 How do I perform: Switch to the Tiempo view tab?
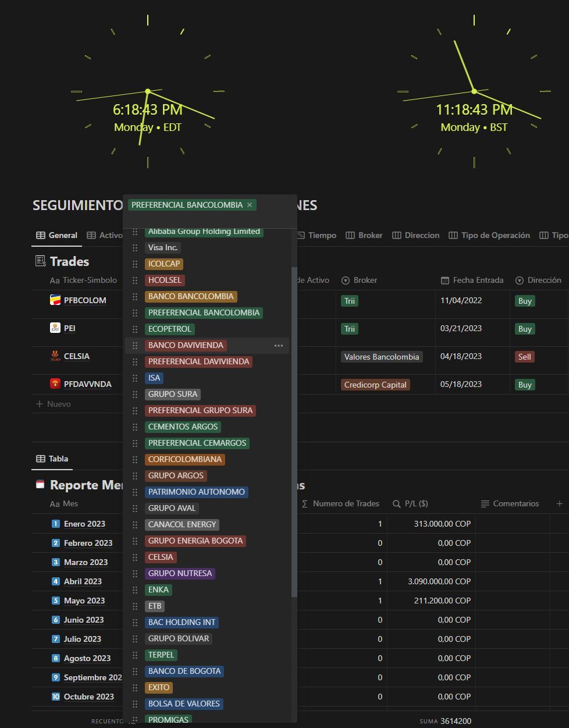tap(316, 235)
